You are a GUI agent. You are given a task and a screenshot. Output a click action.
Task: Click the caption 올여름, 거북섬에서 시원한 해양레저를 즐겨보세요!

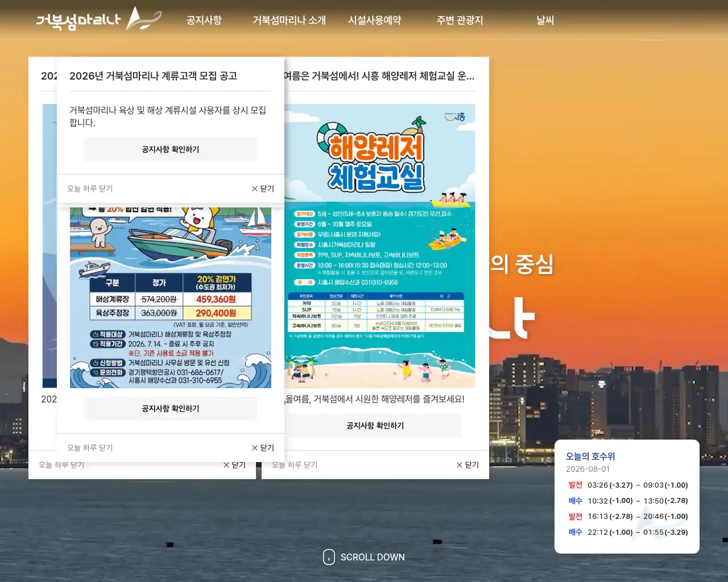375,399
